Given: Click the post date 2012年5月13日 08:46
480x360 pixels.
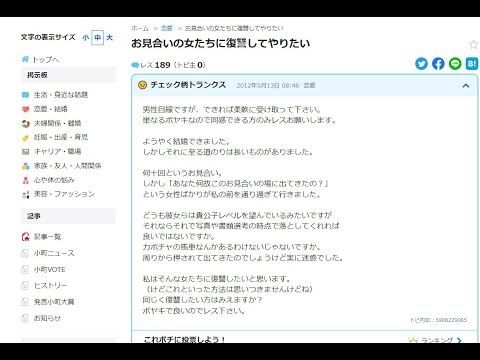Looking at the screenshot, I should [268, 86].
